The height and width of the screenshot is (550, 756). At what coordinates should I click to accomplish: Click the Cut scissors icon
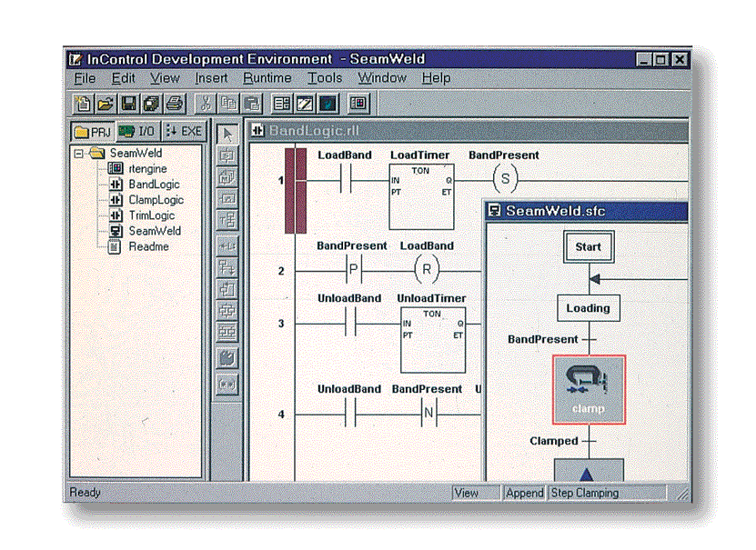pos(206,103)
